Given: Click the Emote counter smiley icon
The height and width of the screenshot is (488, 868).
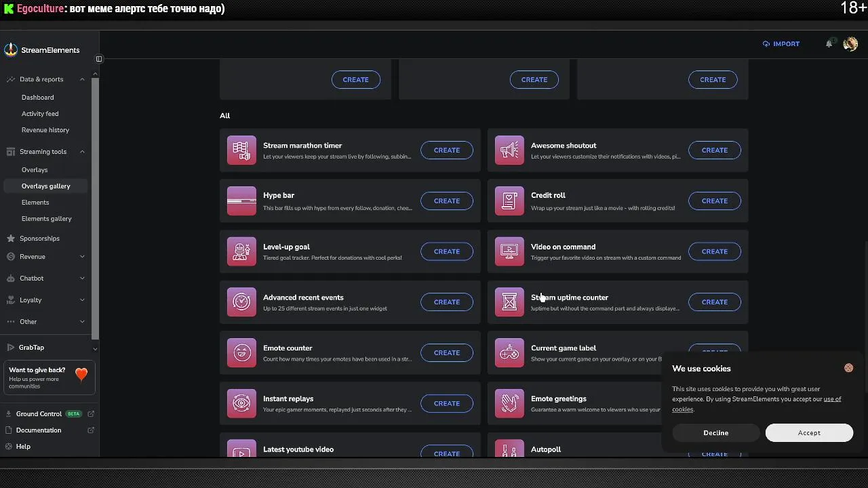Looking at the screenshot, I should (241, 352).
